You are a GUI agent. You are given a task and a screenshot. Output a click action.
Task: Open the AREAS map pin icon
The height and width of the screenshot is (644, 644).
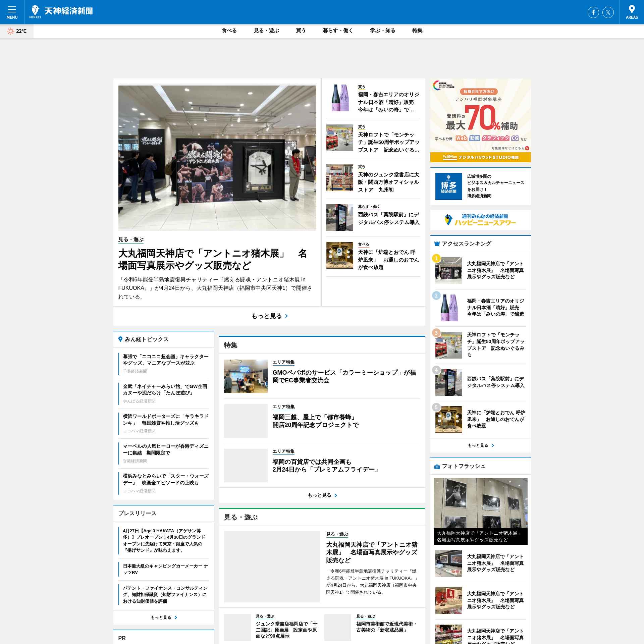[632, 12]
